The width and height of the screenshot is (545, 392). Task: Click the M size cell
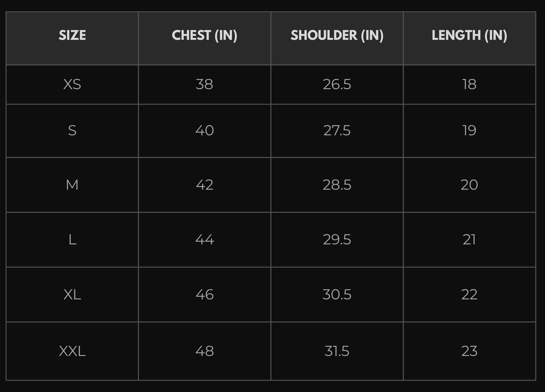point(72,185)
